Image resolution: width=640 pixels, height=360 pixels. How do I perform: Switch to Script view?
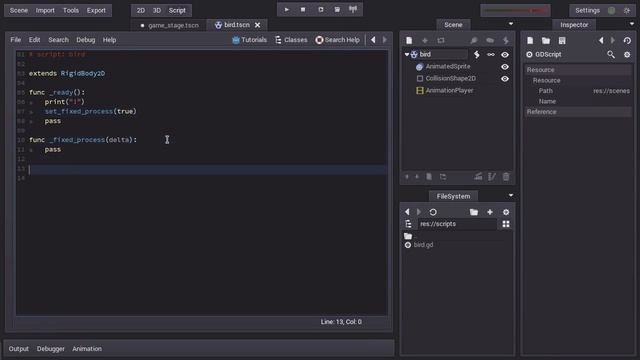[x=177, y=10]
